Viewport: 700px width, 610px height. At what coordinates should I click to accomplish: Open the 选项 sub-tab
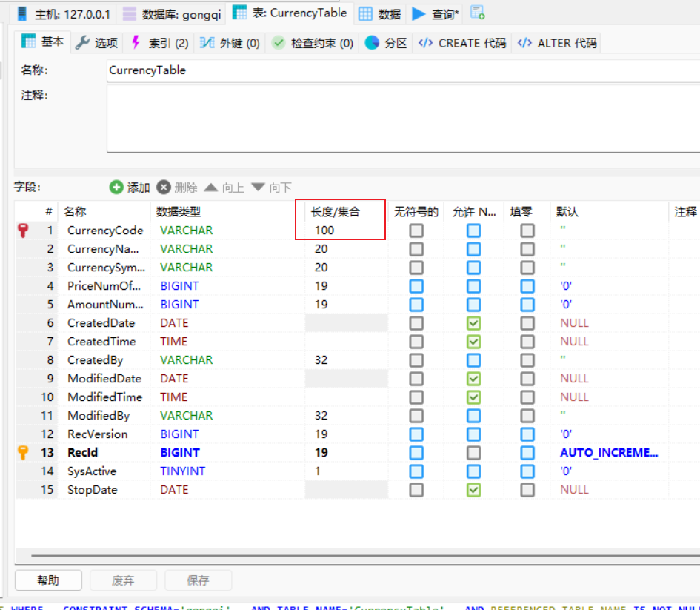pos(97,43)
